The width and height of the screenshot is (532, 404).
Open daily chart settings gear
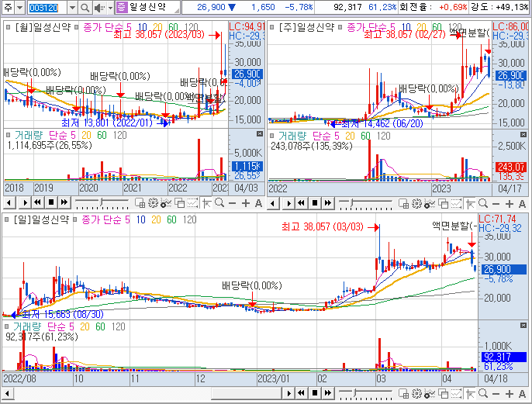point(417,393)
